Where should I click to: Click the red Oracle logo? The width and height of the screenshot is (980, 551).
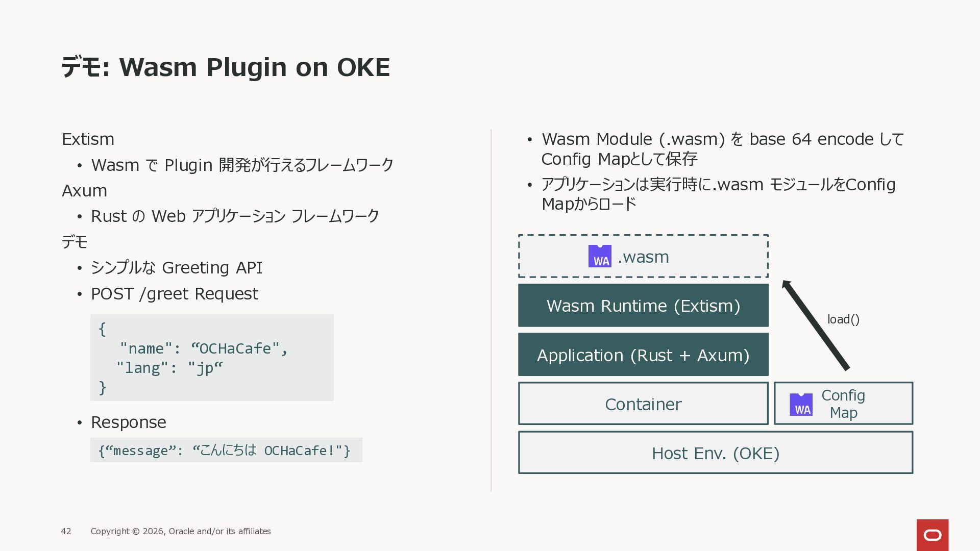point(932,535)
